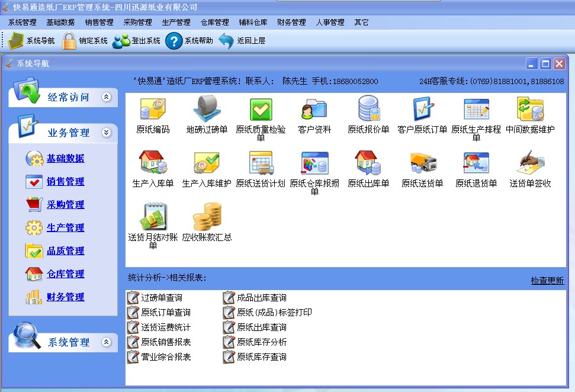The width and height of the screenshot is (575, 392).
Task: Click 检查更新 link
Action: 547,281
